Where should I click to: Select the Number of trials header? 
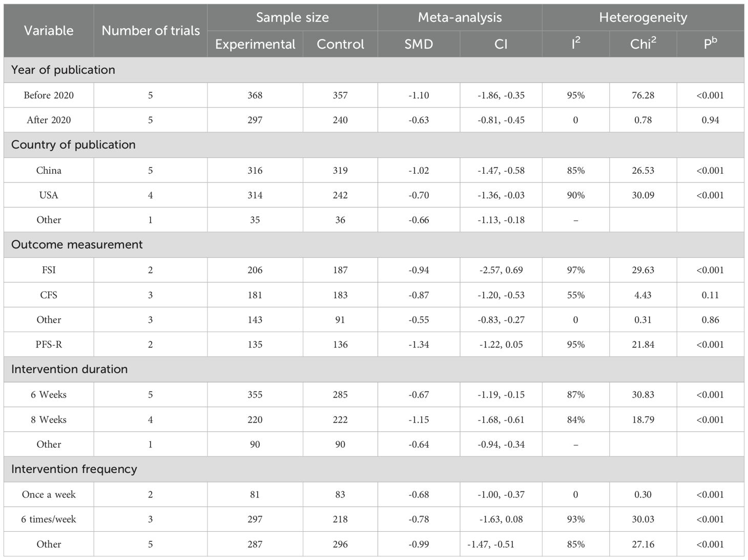point(151,31)
